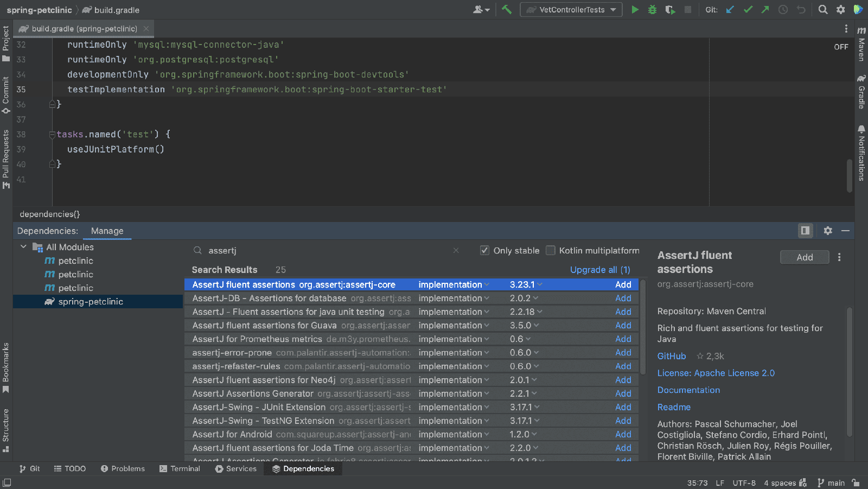
Task: Hide the Dependencies tool window
Action: point(845,231)
